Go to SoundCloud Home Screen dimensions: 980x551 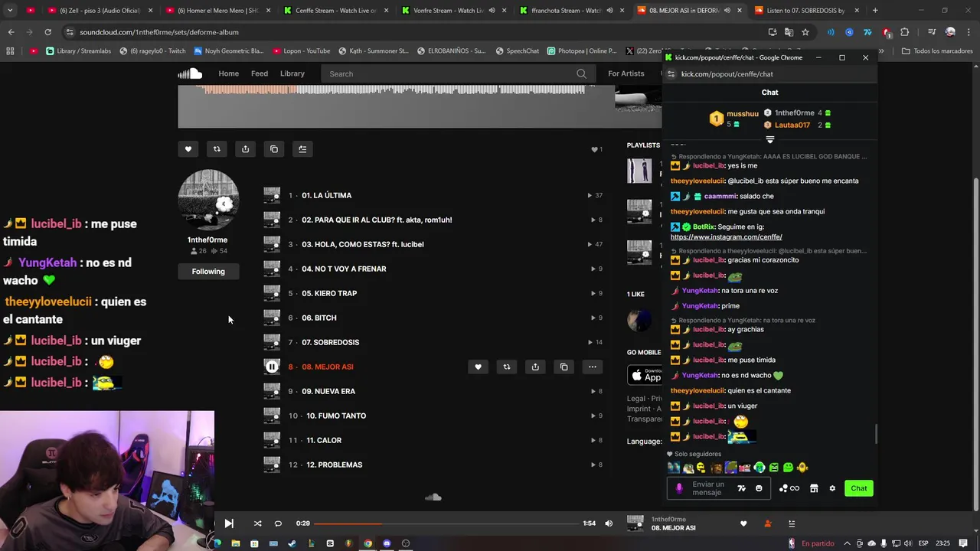tap(228, 73)
